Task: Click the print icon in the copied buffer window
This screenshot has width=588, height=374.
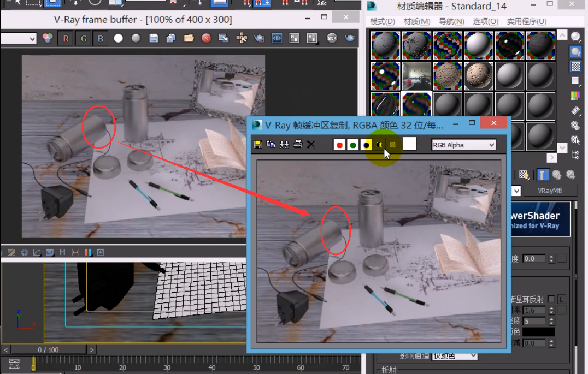Action: pyautogui.click(x=298, y=144)
